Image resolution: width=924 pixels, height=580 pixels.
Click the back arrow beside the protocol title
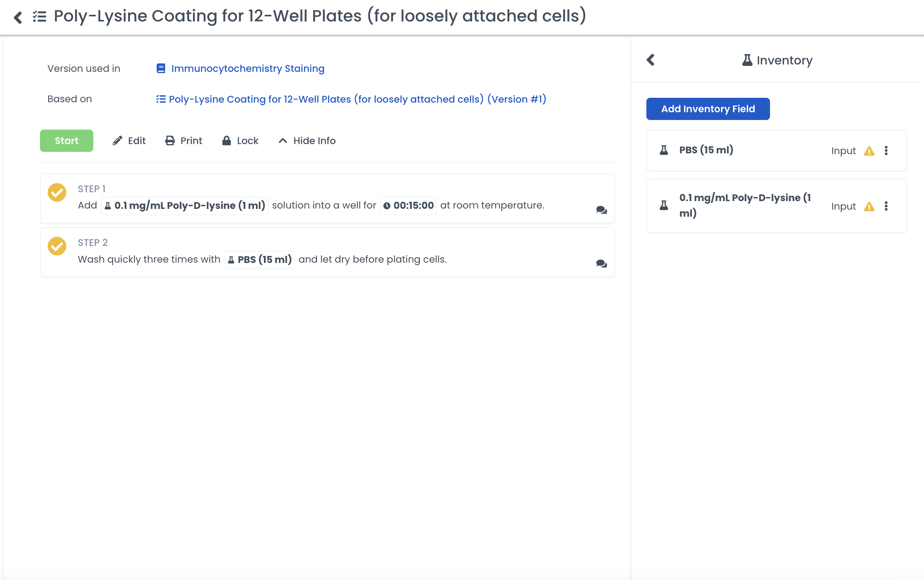(18, 17)
